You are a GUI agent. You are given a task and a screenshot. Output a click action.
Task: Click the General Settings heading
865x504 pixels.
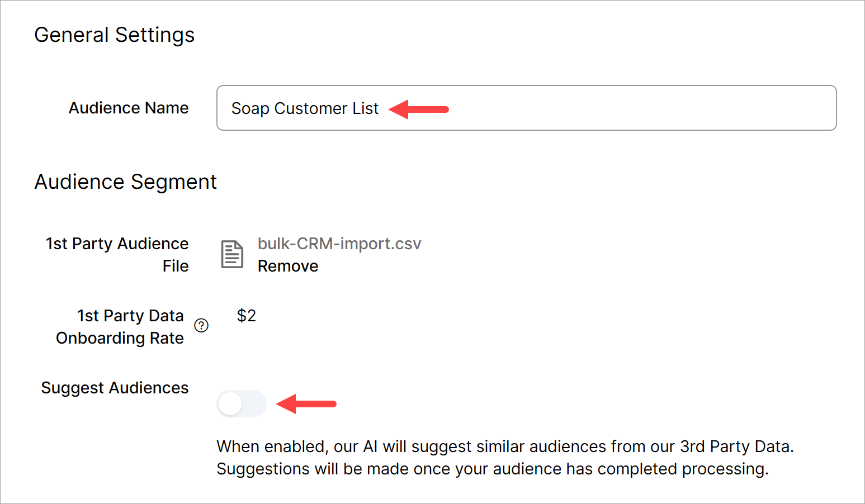coord(115,35)
